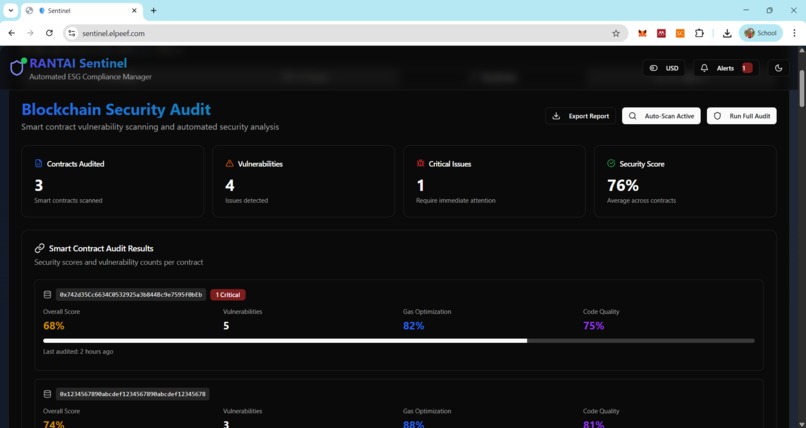Click database icon beside 0x1234567890 address

click(x=47, y=394)
